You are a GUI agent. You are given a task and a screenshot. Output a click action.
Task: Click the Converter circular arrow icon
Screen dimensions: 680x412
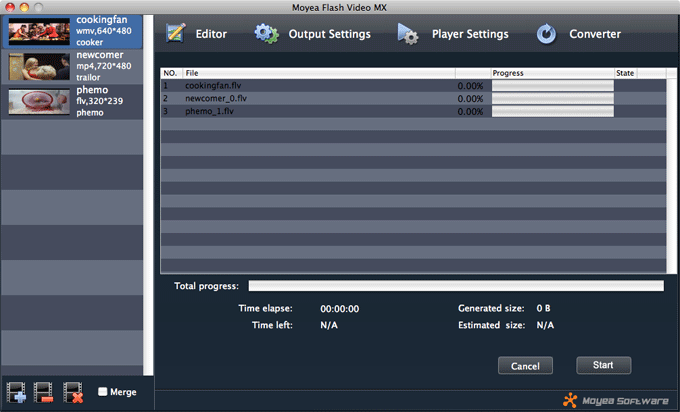pos(546,34)
